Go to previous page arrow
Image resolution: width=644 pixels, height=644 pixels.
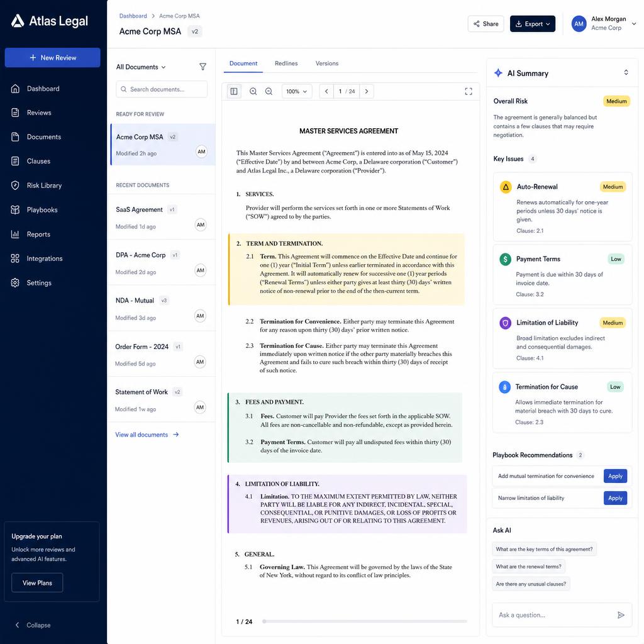pos(326,91)
